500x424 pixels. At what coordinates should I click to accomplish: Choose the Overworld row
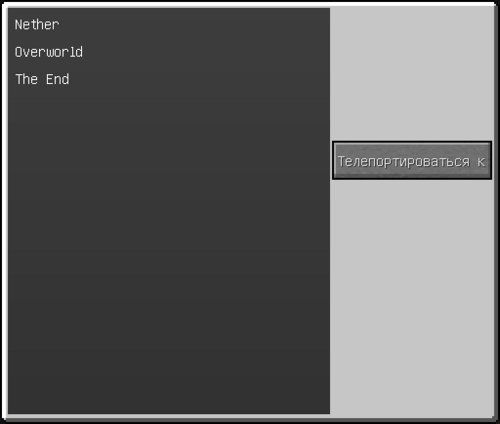tap(49, 52)
